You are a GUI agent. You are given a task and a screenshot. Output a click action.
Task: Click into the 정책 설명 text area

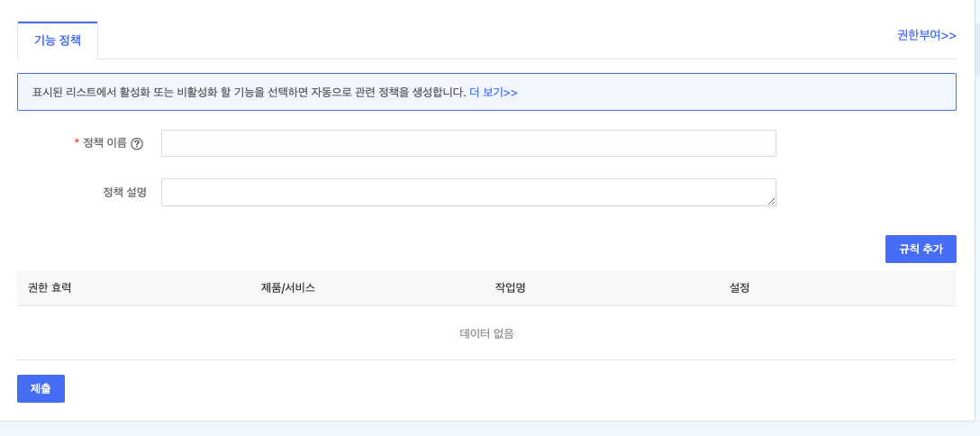468,192
